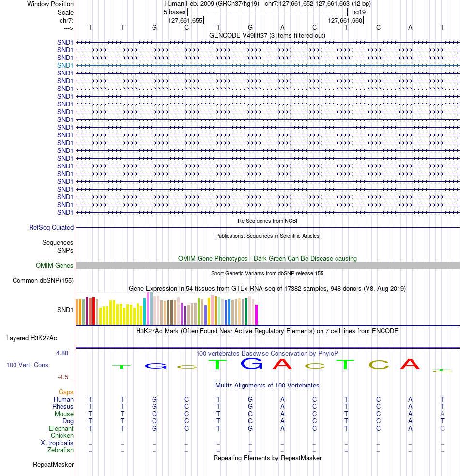460x476 pixels.
Task: Click the OMIM Genes label
Action: tap(54, 265)
